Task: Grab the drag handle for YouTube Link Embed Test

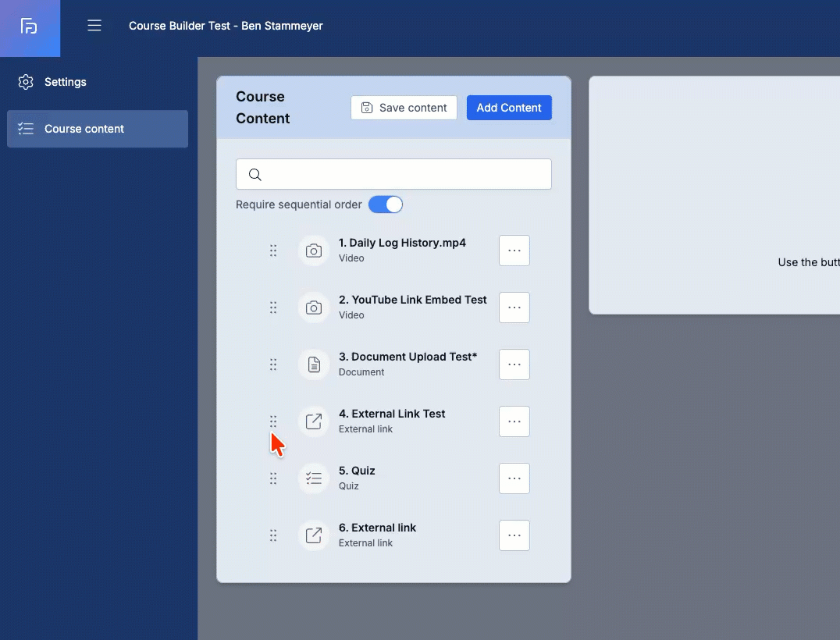Action: click(273, 308)
